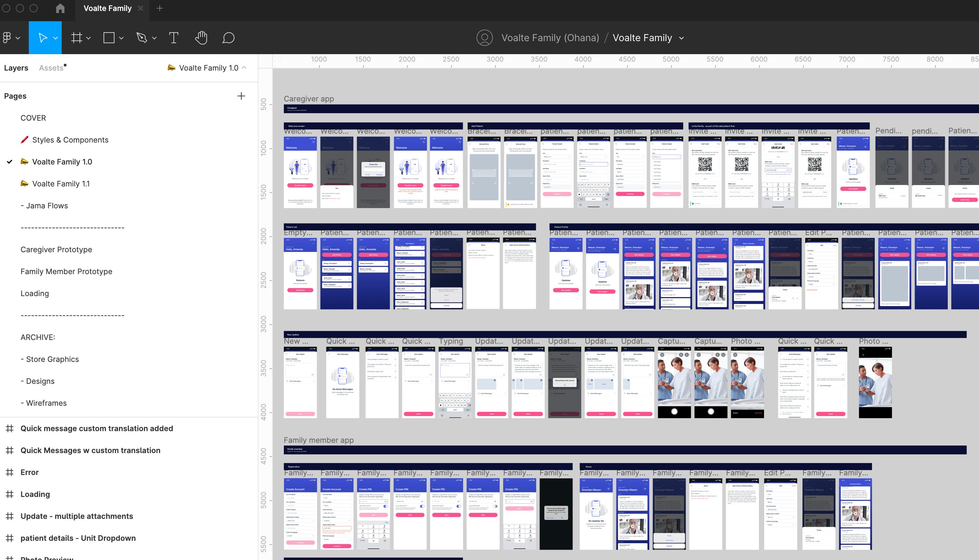This screenshot has width=979, height=560.
Task: Open a new browser-style tab
Action: tap(160, 8)
